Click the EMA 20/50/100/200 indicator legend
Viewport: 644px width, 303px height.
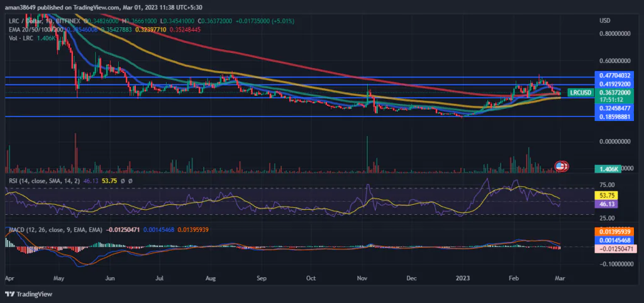(x=36, y=29)
